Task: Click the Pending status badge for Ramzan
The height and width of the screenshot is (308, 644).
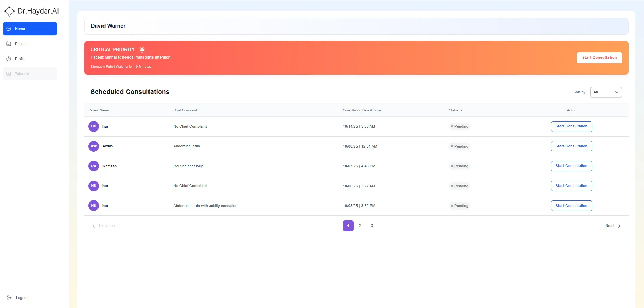Action: point(459,166)
